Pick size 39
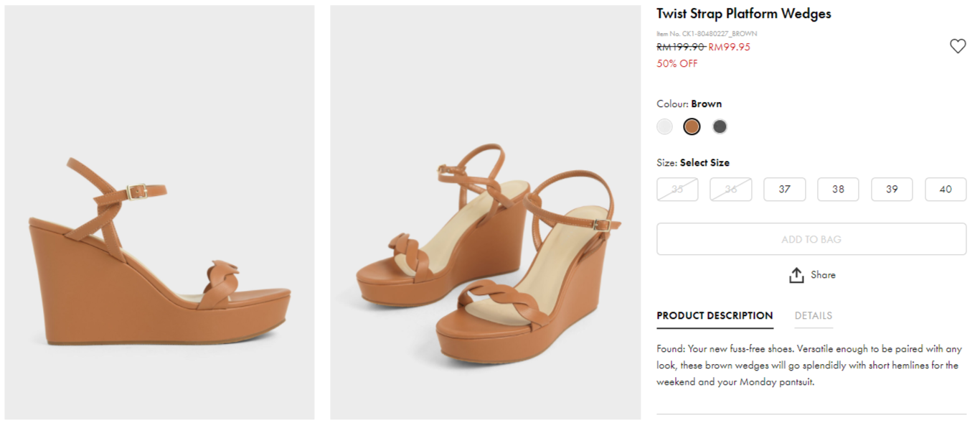980x428 pixels. click(x=892, y=190)
